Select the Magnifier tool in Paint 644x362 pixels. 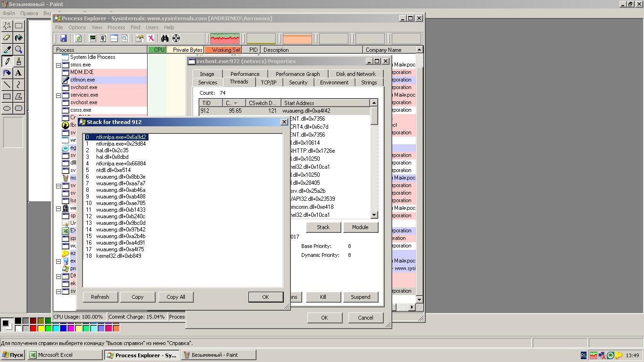(x=18, y=49)
